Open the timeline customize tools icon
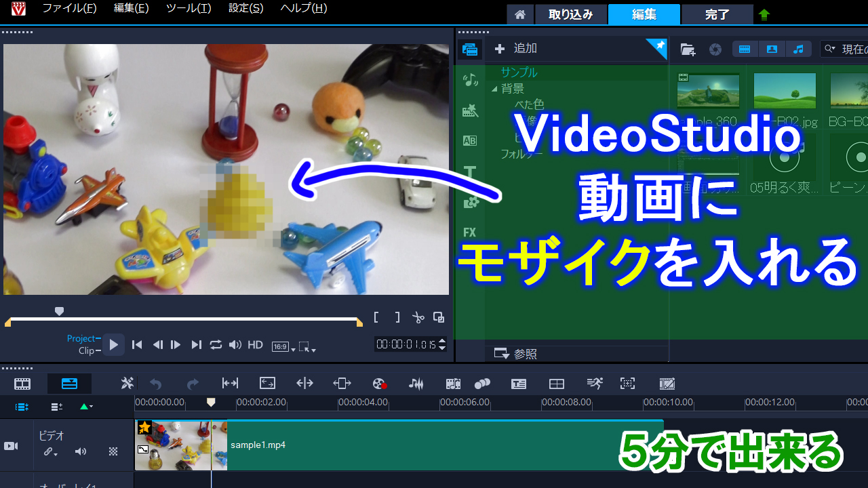This screenshot has width=868, height=488. [127, 384]
